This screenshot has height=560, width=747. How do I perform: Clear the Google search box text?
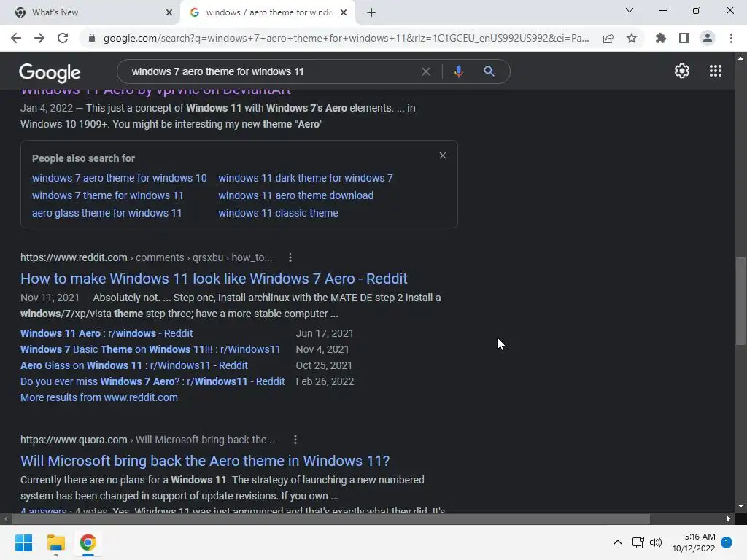426,71
